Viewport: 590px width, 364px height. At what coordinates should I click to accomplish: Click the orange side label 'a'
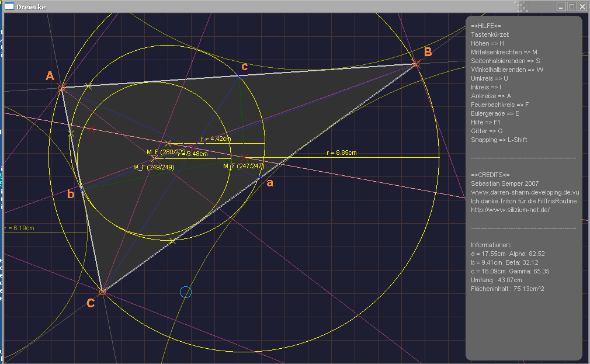[270, 183]
